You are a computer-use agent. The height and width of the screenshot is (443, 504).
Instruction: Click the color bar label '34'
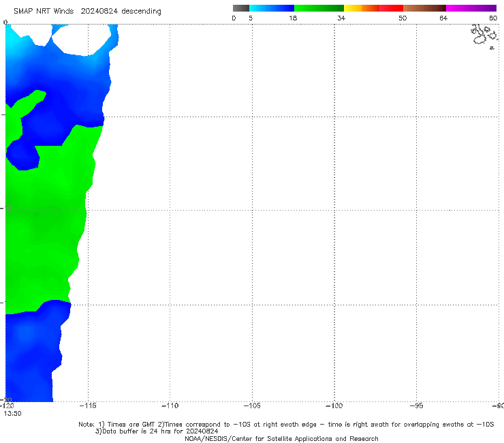tap(341, 18)
